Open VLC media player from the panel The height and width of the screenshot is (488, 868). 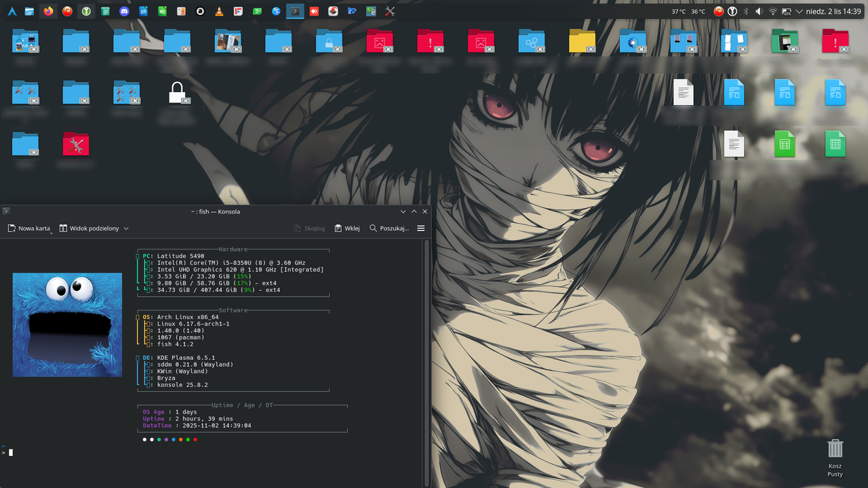(219, 12)
